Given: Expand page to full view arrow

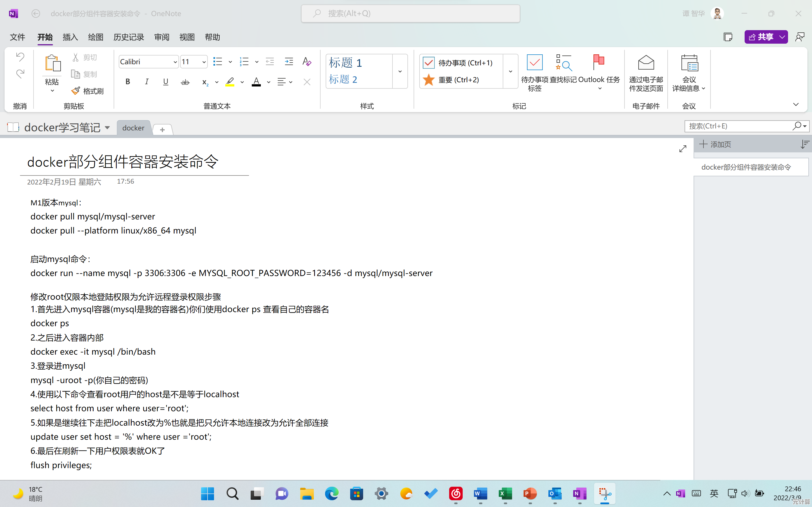Looking at the screenshot, I should 683,148.
